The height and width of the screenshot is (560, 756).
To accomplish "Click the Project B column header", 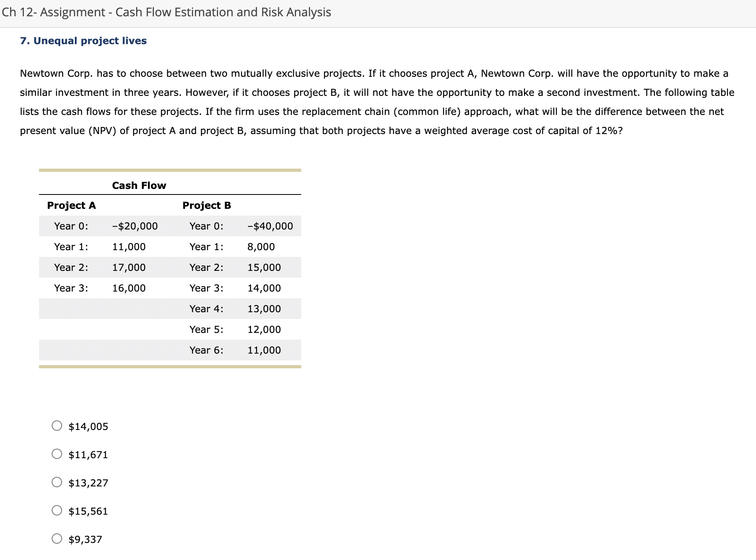I will [207, 205].
